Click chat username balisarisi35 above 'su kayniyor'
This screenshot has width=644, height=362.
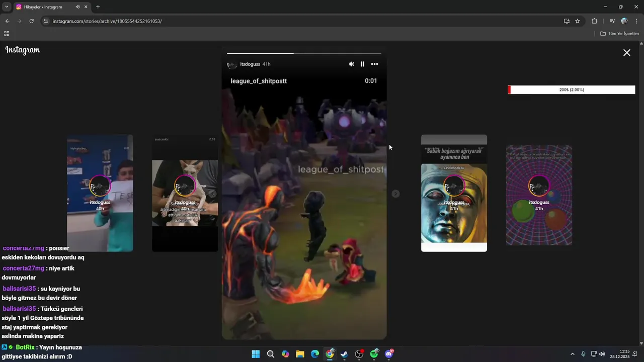(19, 289)
